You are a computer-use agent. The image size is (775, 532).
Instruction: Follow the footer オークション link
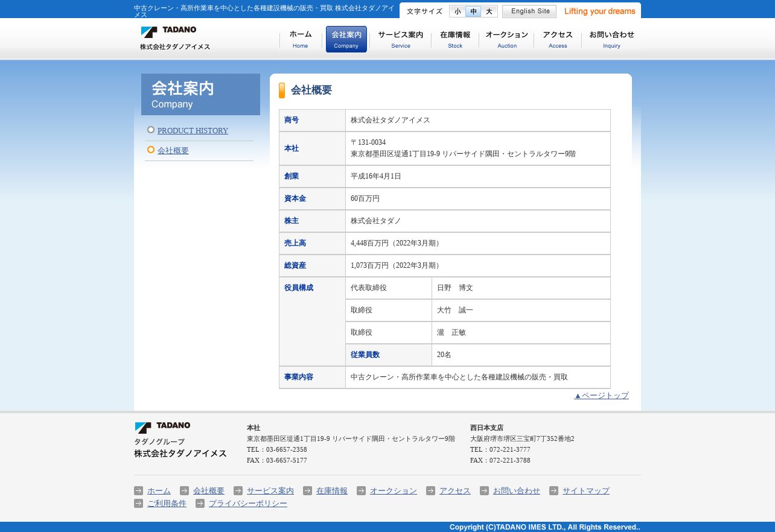pos(394,491)
